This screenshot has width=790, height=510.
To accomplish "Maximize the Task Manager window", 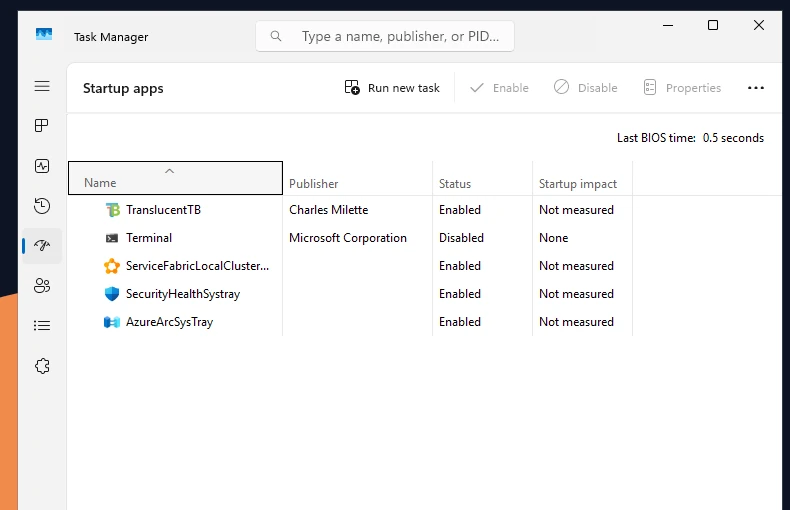I will (712, 25).
